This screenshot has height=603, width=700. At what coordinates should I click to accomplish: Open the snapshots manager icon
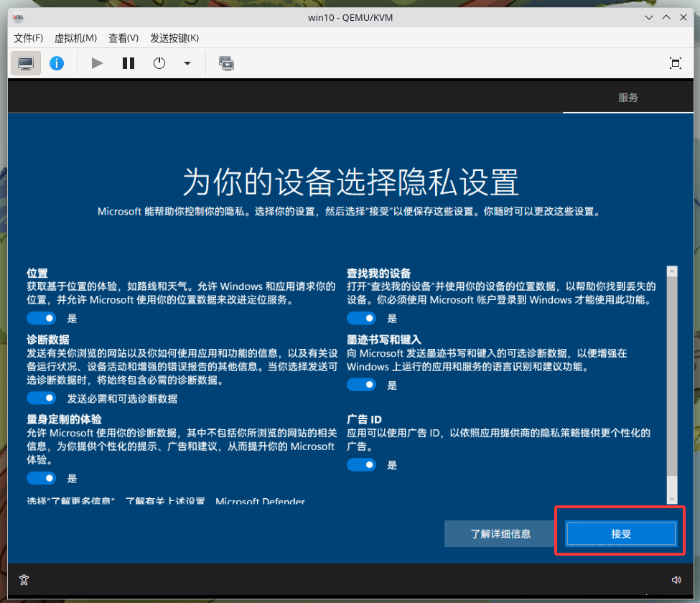pos(226,63)
